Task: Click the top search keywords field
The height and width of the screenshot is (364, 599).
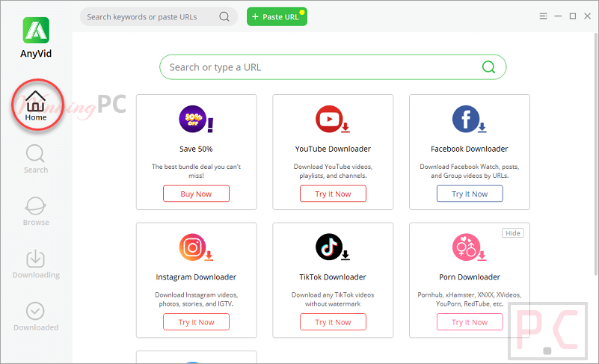Action: tap(159, 16)
